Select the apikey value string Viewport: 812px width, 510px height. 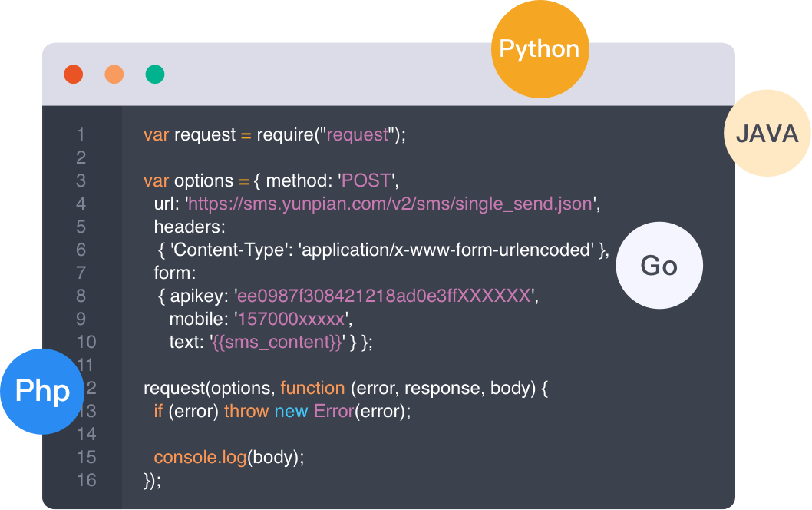click(384, 296)
